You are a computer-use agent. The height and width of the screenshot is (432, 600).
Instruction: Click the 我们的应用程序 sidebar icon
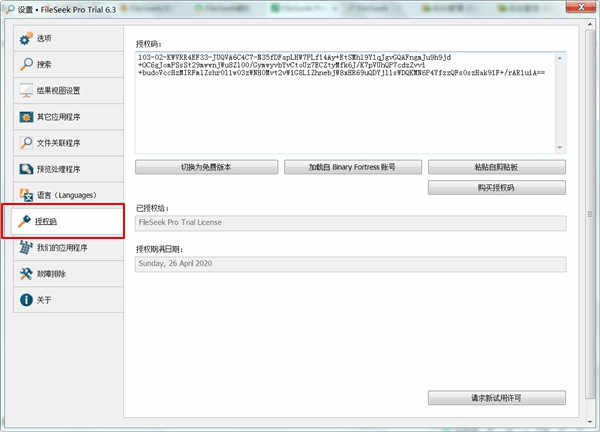click(26, 248)
